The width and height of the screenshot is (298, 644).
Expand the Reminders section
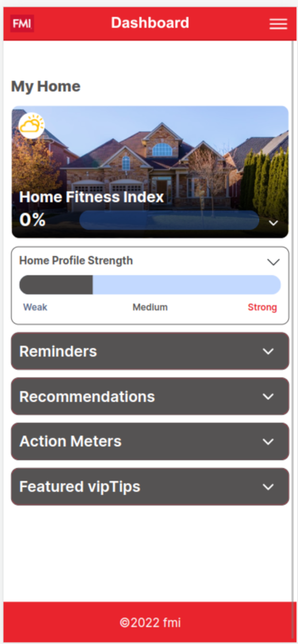click(150, 351)
